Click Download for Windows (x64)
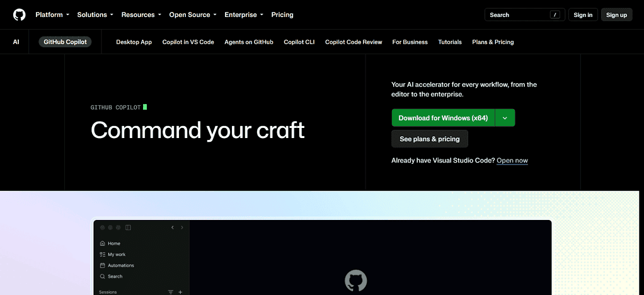This screenshot has width=644, height=295. (x=443, y=118)
